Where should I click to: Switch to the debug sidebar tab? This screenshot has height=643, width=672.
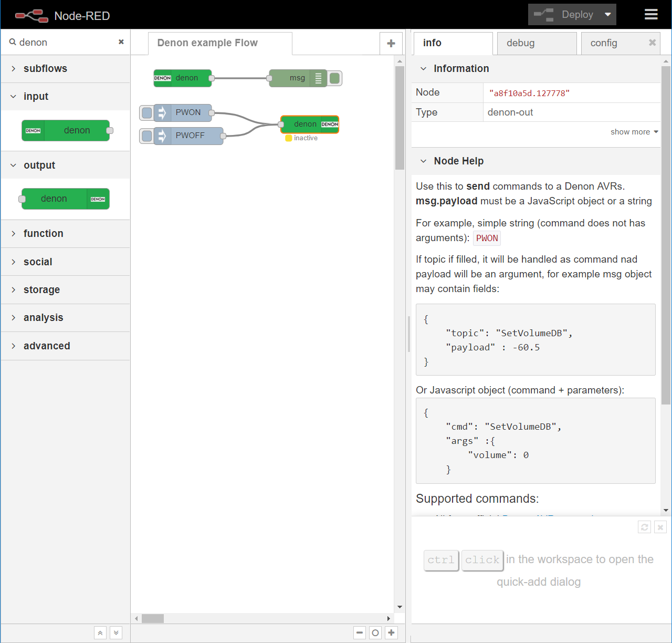537,43
